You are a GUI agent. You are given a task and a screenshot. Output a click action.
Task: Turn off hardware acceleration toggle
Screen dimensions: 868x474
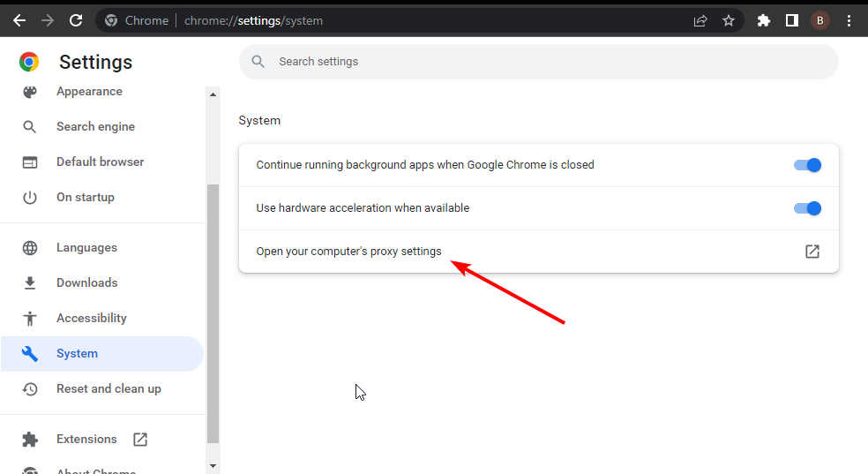tap(807, 208)
